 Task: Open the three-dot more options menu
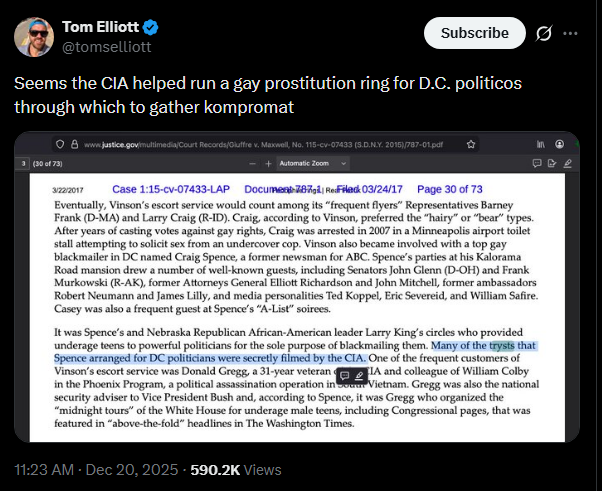pyautogui.click(x=570, y=33)
